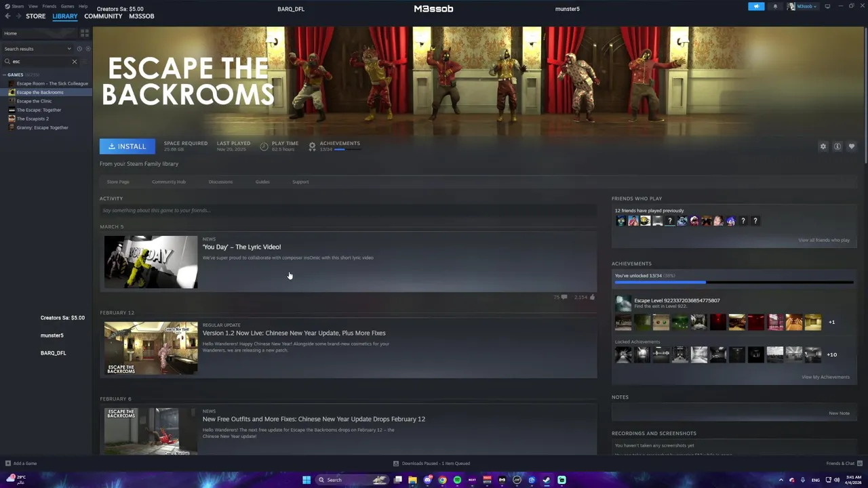Screen dimensions: 868x488
Task: Open the M3SSOB profile tab
Action: pos(141,16)
